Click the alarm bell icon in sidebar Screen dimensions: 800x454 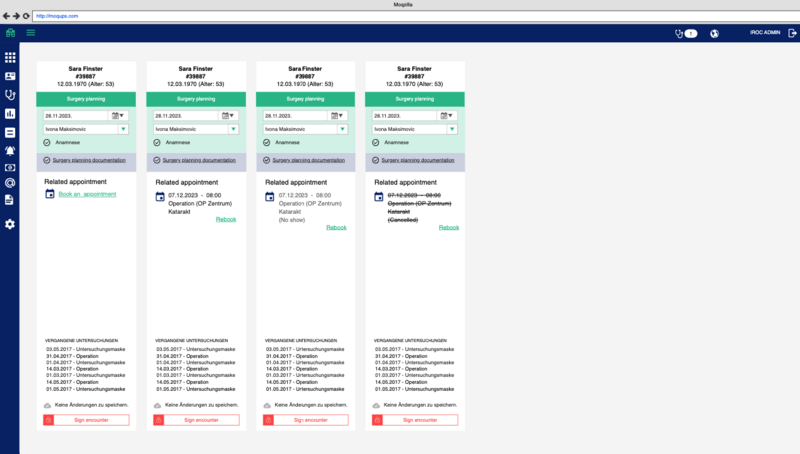[10, 150]
